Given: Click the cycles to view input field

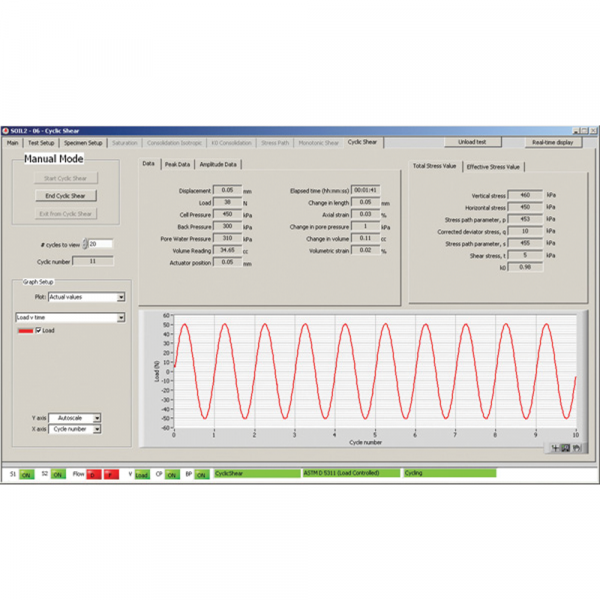Looking at the screenshot, I should point(99,243).
